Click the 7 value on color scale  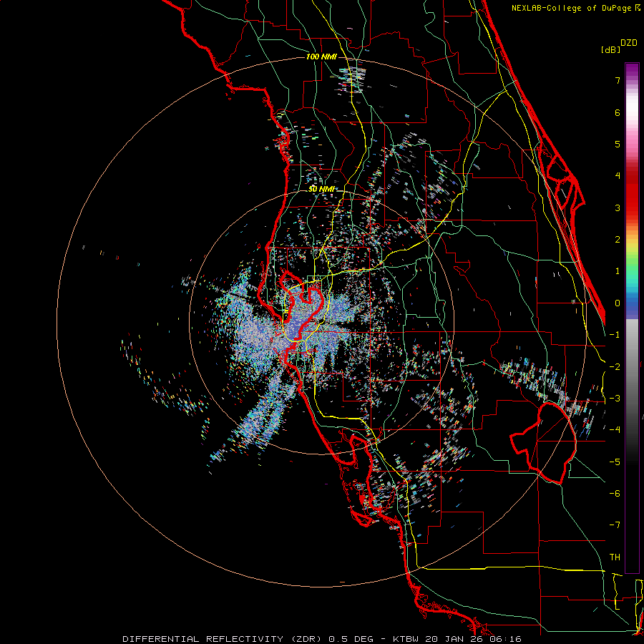click(x=618, y=80)
